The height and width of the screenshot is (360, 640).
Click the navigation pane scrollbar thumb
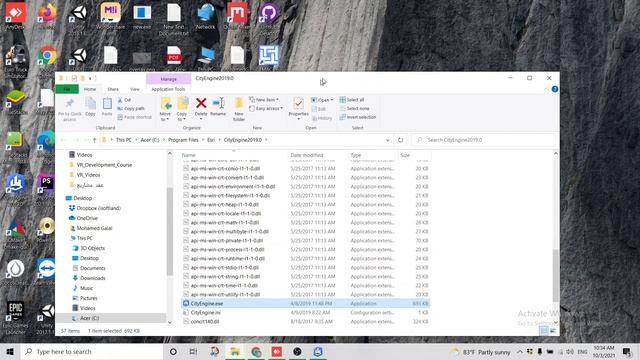(x=170, y=231)
